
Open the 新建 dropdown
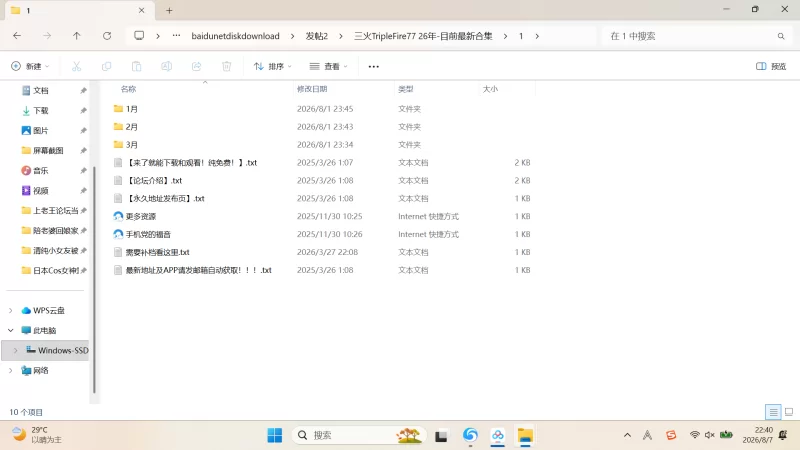pyautogui.click(x=31, y=66)
